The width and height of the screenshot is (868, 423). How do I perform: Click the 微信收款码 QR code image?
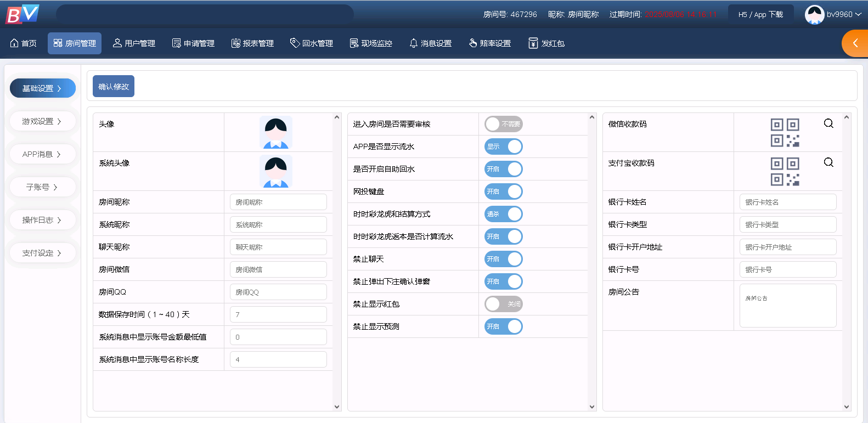click(x=785, y=133)
